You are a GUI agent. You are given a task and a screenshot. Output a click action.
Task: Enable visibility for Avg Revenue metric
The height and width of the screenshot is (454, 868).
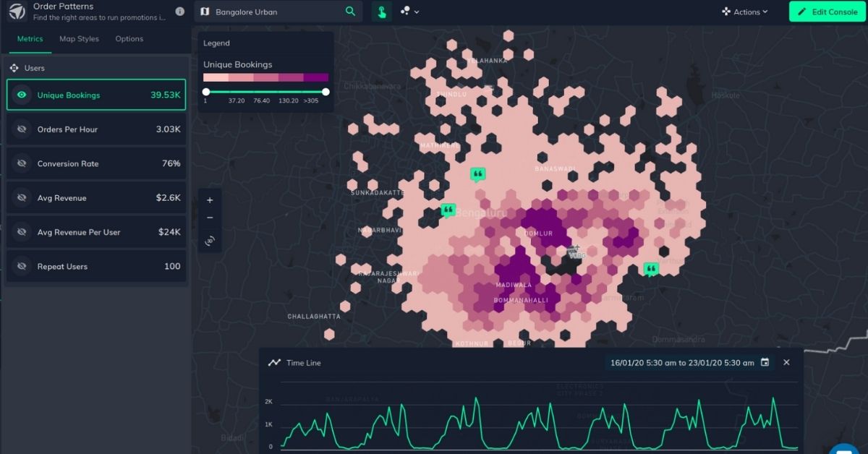click(22, 197)
